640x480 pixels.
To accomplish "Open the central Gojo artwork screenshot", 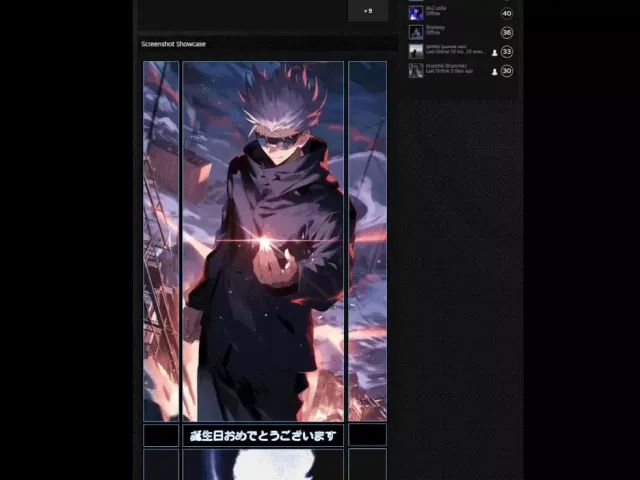I will (263, 241).
